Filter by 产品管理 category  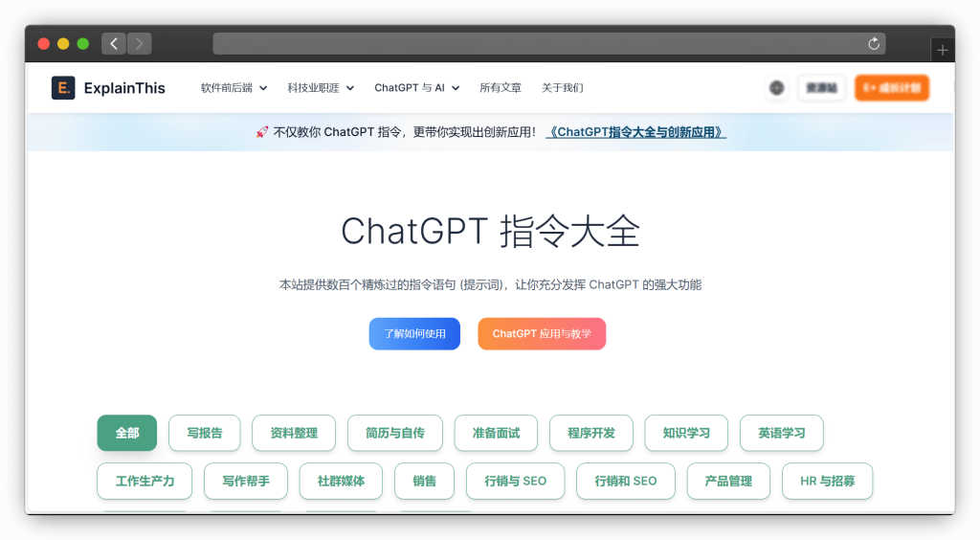click(x=728, y=481)
